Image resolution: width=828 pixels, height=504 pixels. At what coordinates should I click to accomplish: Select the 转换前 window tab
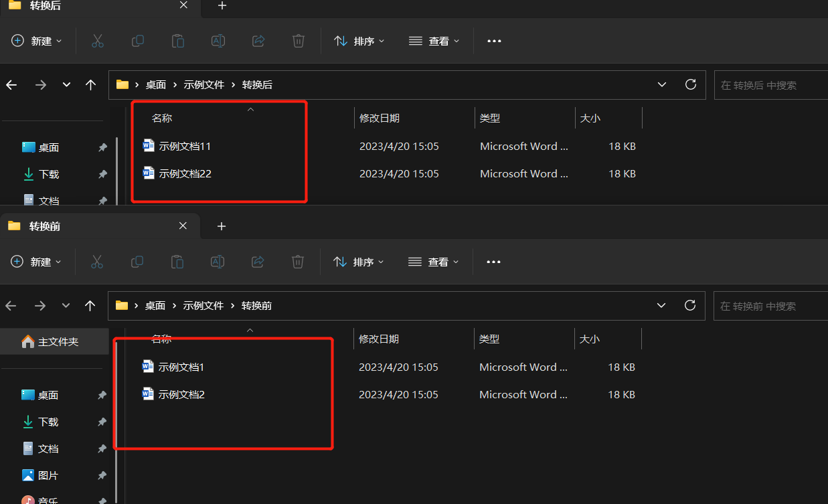45,226
